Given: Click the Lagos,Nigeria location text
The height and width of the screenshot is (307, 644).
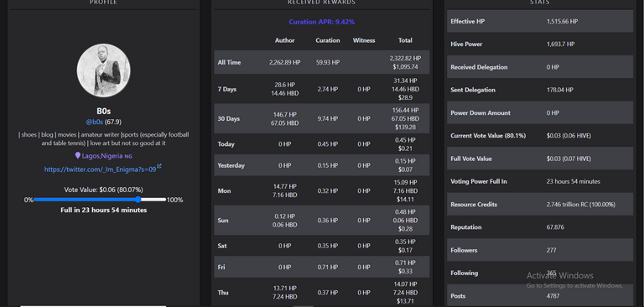Looking at the screenshot, I should click(x=102, y=156).
